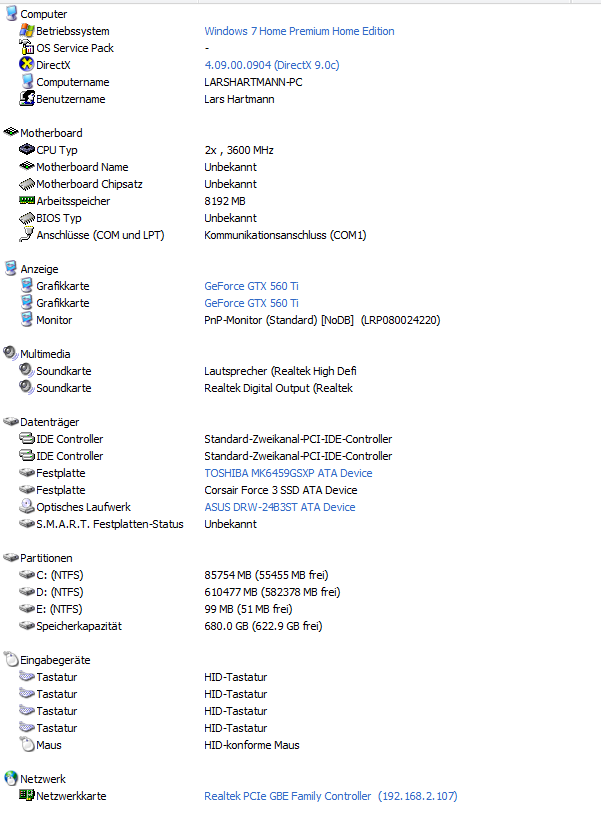Select the Eingabegeräte tree heading
This screenshot has width=601, height=813.
point(55,660)
